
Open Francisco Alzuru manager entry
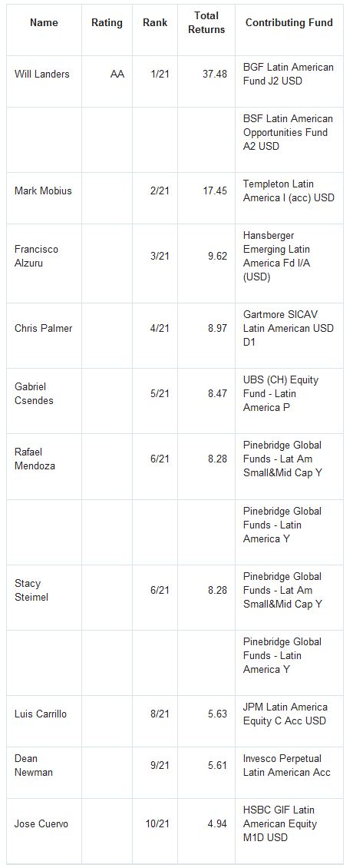[36, 257]
